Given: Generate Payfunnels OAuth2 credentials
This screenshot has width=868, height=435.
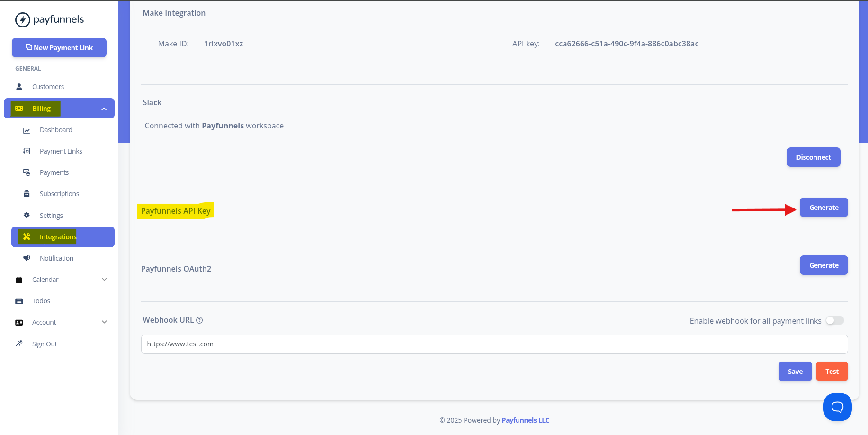Looking at the screenshot, I should (823, 265).
